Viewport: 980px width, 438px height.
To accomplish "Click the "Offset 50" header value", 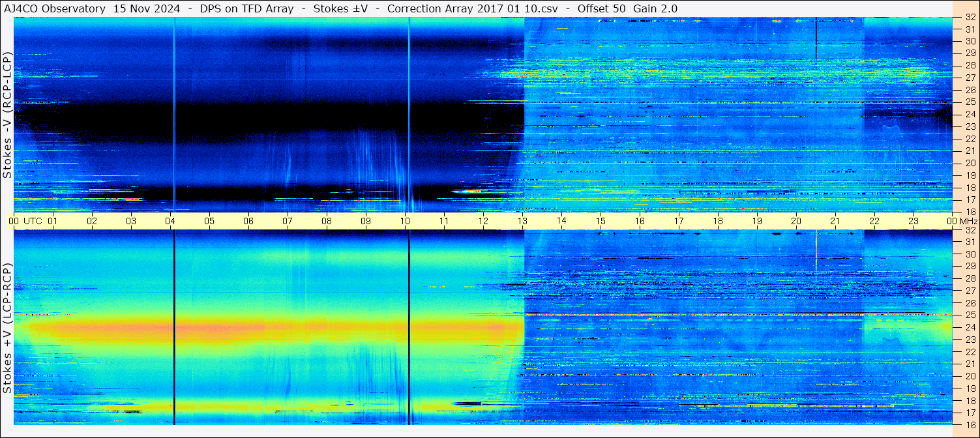I will [600, 8].
